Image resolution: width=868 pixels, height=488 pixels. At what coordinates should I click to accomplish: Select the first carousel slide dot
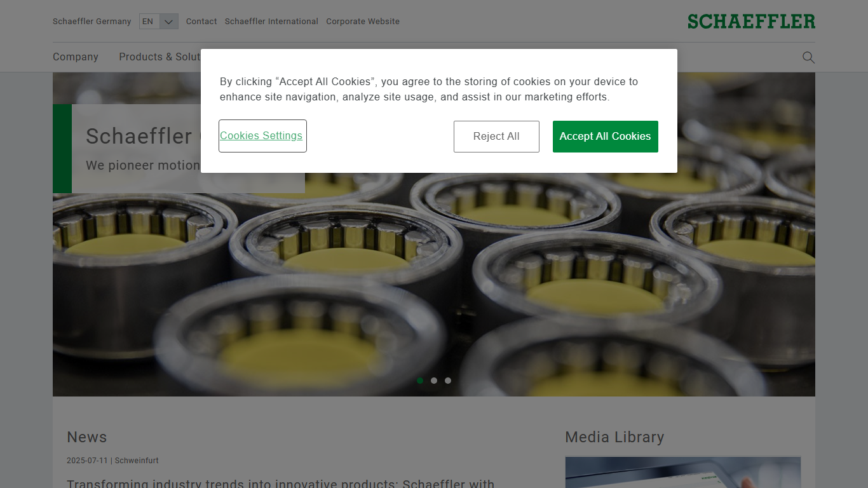click(x=420, y=381)
